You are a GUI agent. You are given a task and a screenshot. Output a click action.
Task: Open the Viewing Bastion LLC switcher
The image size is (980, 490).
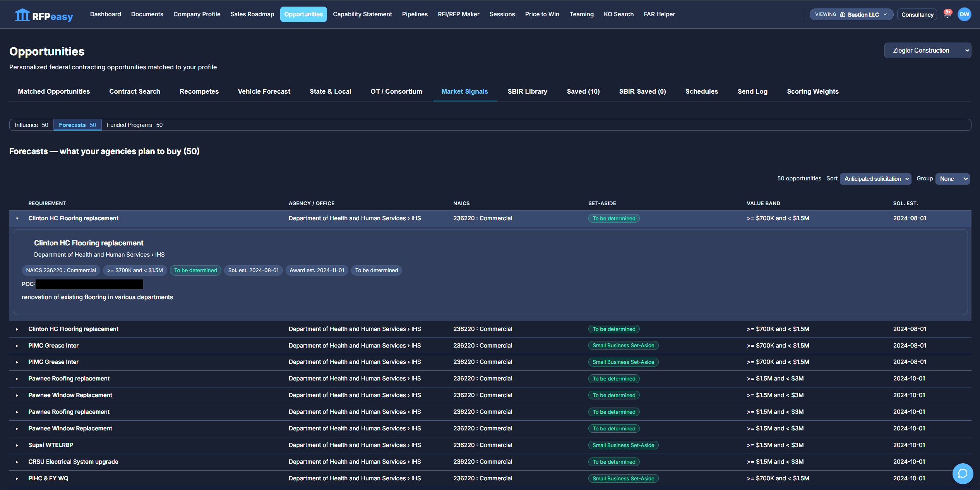click(x=851, y=14)
